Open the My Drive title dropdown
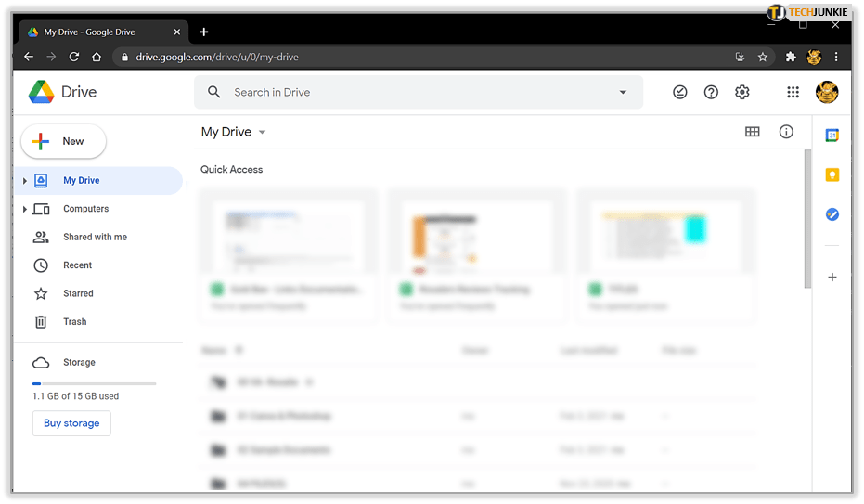864x504 pixels. coord(262,132)
